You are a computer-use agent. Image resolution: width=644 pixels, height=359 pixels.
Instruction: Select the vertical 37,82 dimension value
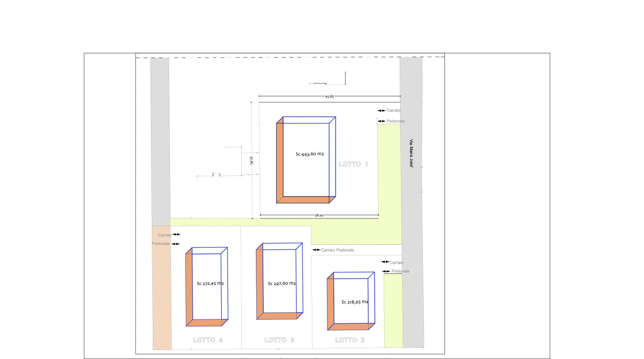(x=251, y=160)
